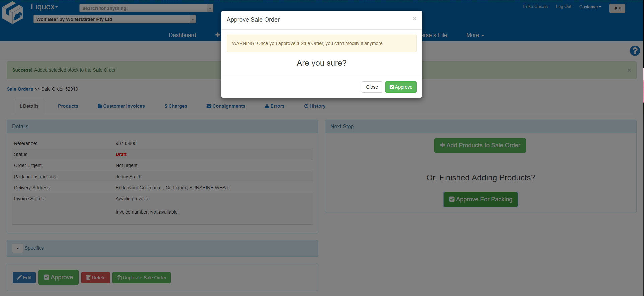The width and height of the screenshot is (644, 296).
Task: Click the red Delete button
Action: click(x=95, y=278)
